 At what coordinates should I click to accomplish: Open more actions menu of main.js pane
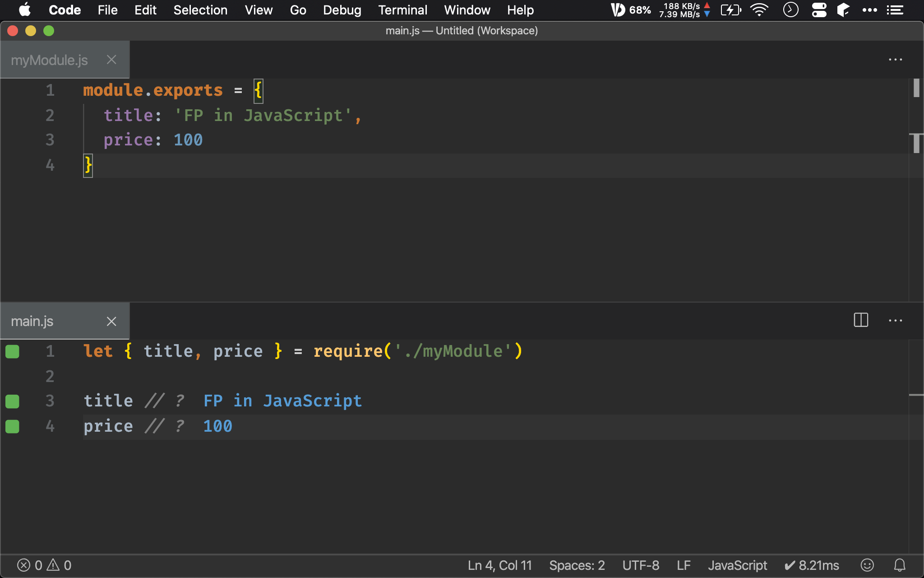coord(895,321)
